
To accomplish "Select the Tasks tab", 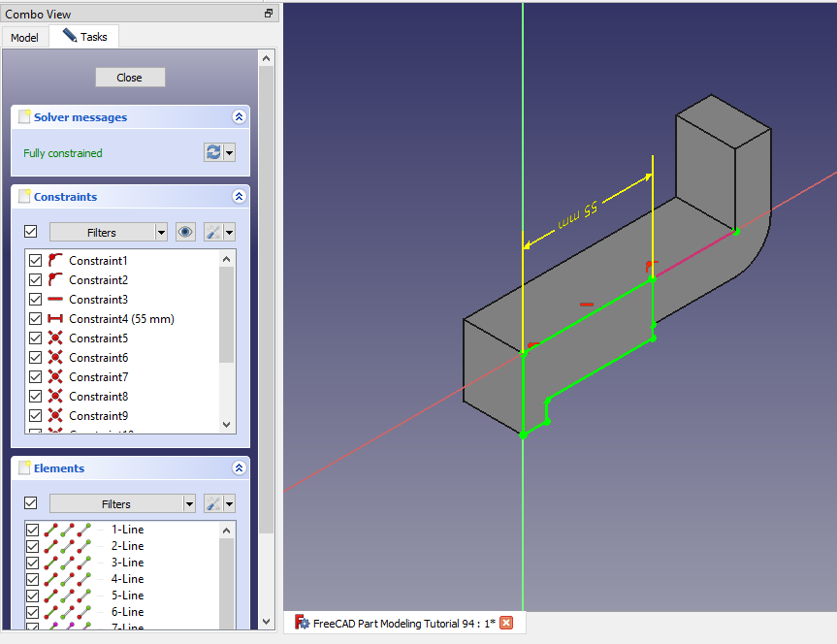I will [84, 37].
